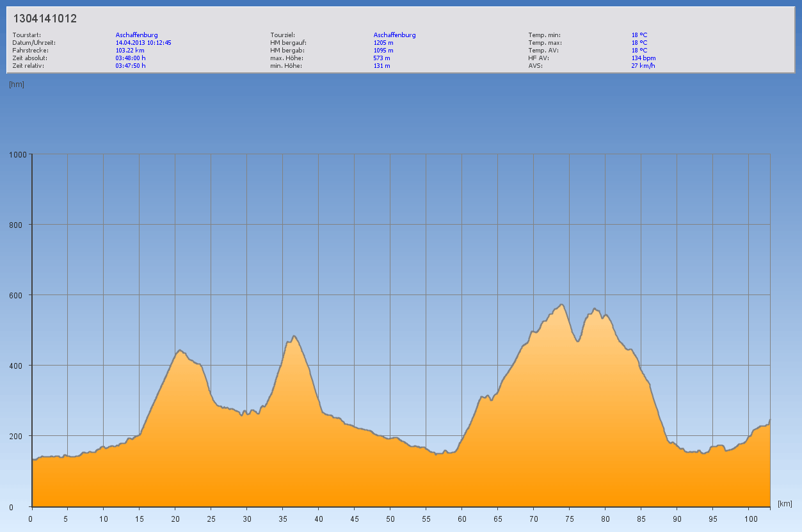Click the [hm] y-axis unit label
The width and height of the screenshot is (802, 532).
point(17,84)
